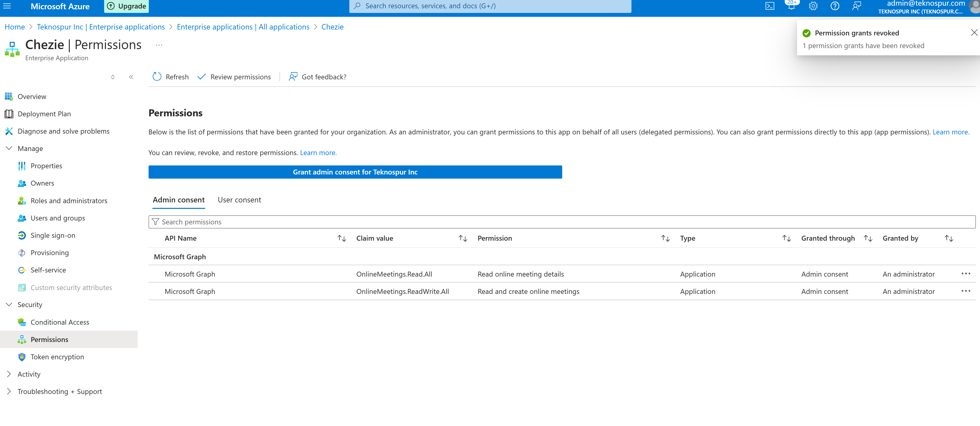Open ellipsis menu for OnlineMeetings.Read.All row

(x=966, y=274)
